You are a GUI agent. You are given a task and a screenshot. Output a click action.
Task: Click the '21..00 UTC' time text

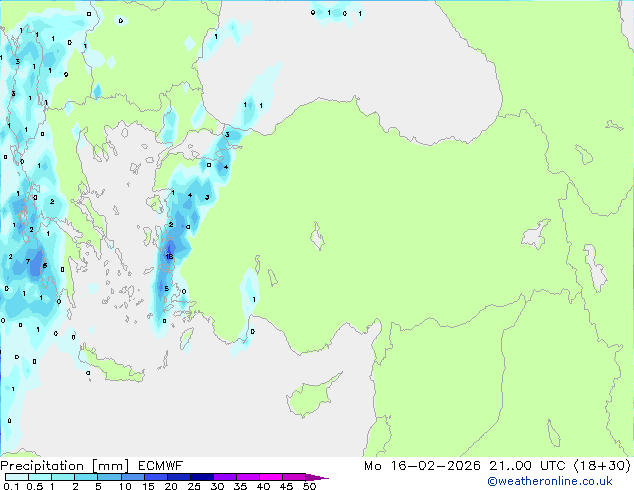click(527, 466)
